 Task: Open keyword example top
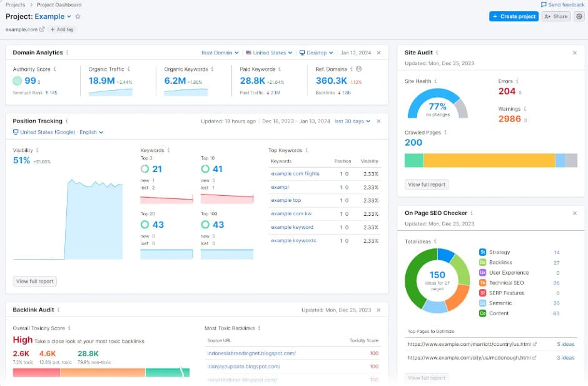tap(286, 200)
